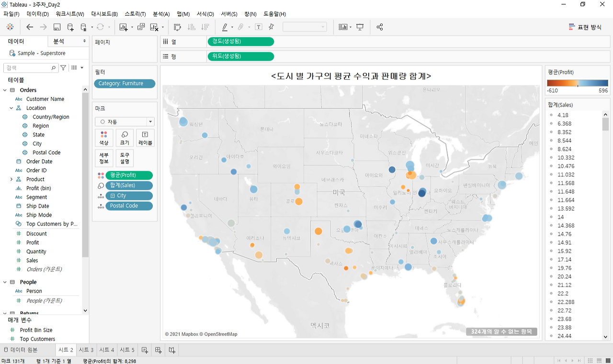613x364 pixels.
Task: Select the Discount measure field
Action: [36, 233]
